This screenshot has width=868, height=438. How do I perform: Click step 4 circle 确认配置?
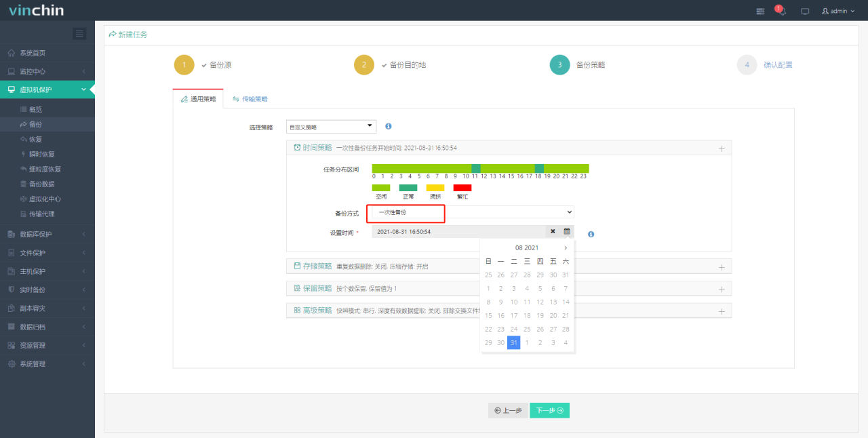point(747,64)
